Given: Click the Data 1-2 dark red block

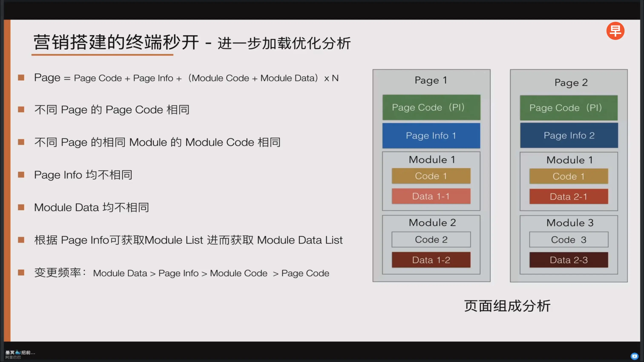Looking at the screenshot, I should (431, 260).
